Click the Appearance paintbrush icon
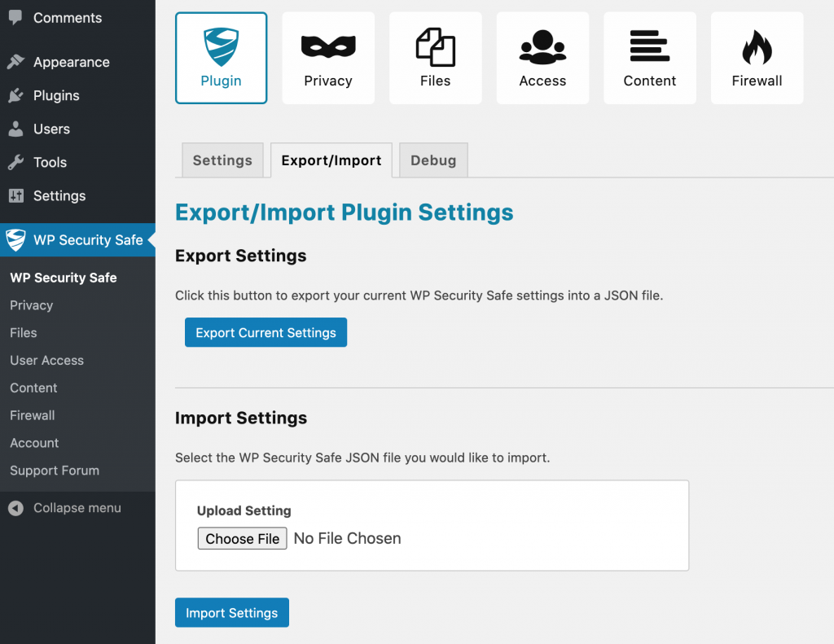The image size is (834, 644). click(16, 62)
